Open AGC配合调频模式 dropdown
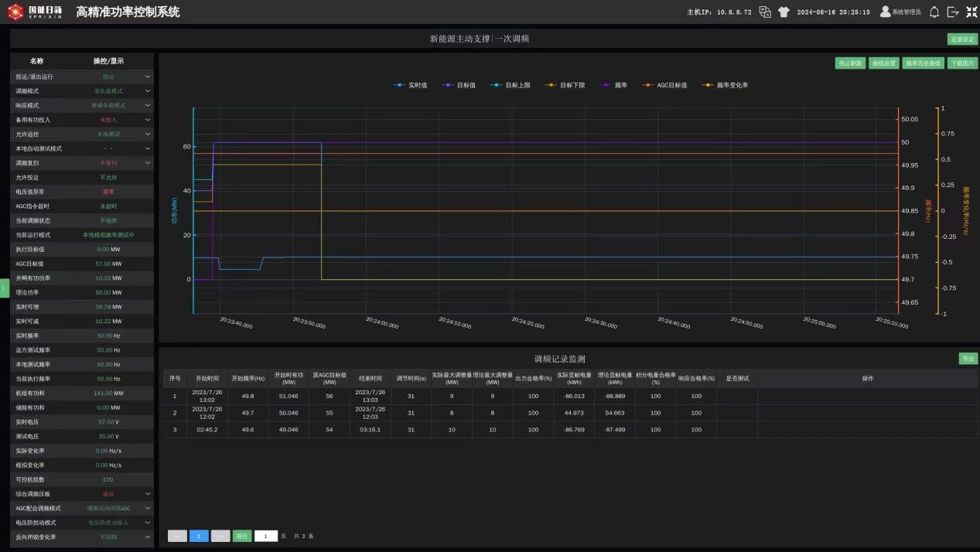 pyautogui.click(x=147, y=508)
